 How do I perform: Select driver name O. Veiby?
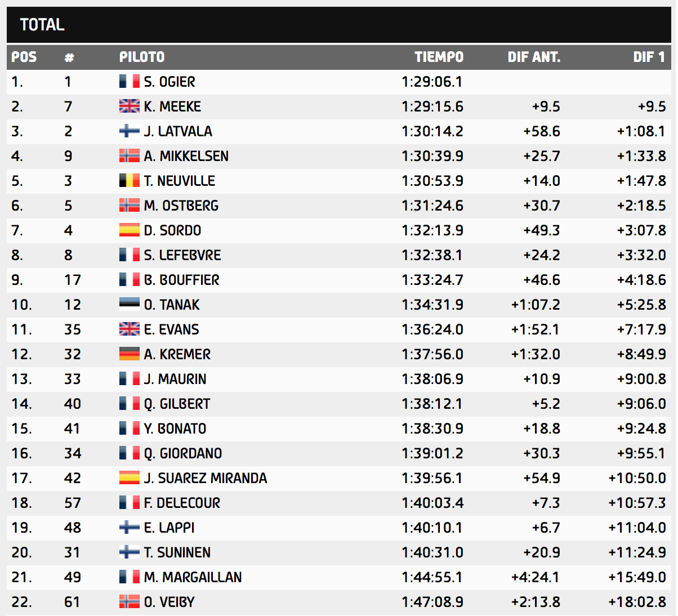[x=169, y=602]
